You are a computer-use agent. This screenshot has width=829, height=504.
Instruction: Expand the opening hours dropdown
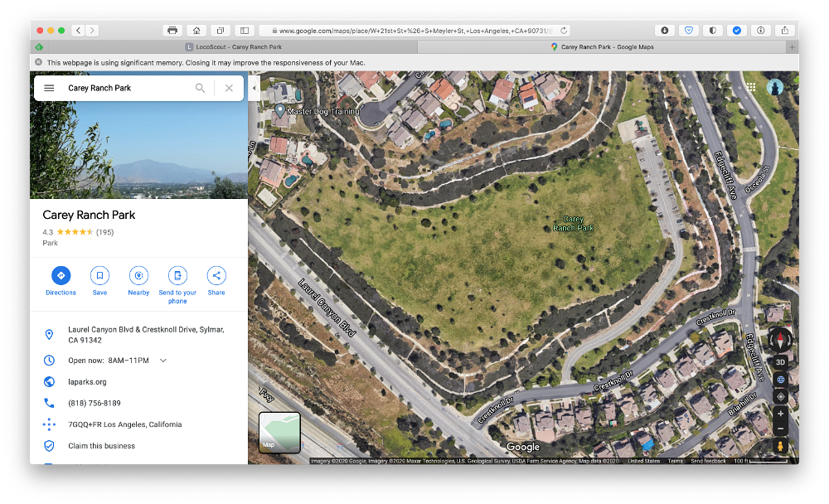point(163,361)
